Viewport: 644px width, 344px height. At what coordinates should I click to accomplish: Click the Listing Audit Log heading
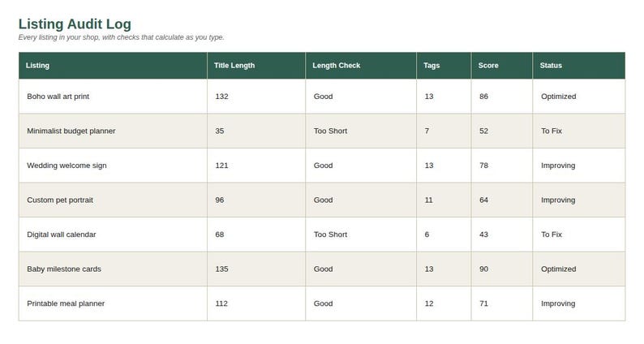click(75, 24)
